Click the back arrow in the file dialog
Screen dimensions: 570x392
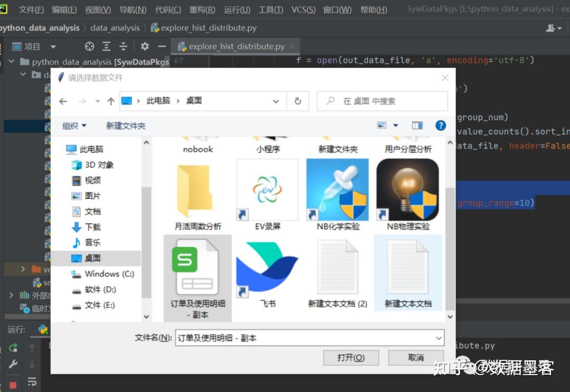click(63, 101)
